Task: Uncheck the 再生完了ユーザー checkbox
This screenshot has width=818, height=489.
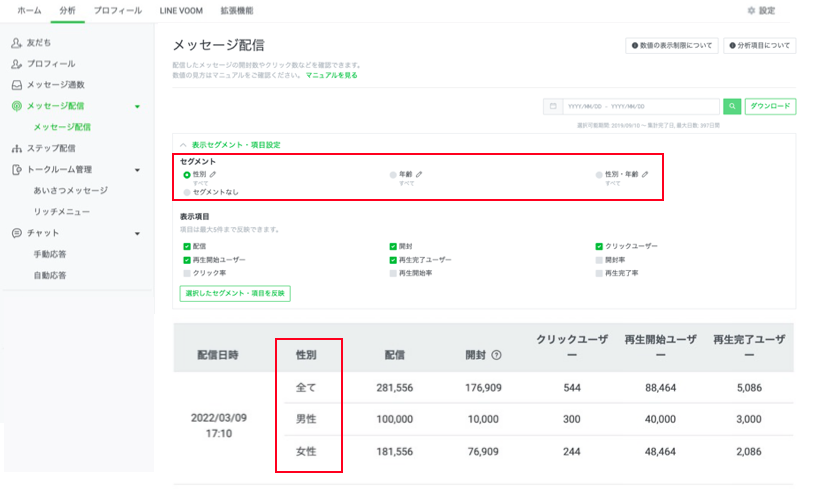Action: tap(393, 260)
